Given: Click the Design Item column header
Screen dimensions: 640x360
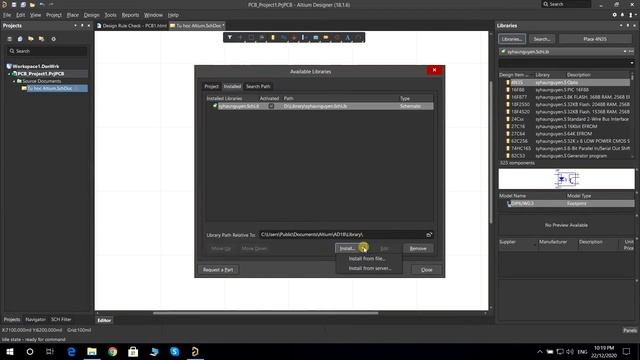Looking at the screenshot, I should click(514, 75).
